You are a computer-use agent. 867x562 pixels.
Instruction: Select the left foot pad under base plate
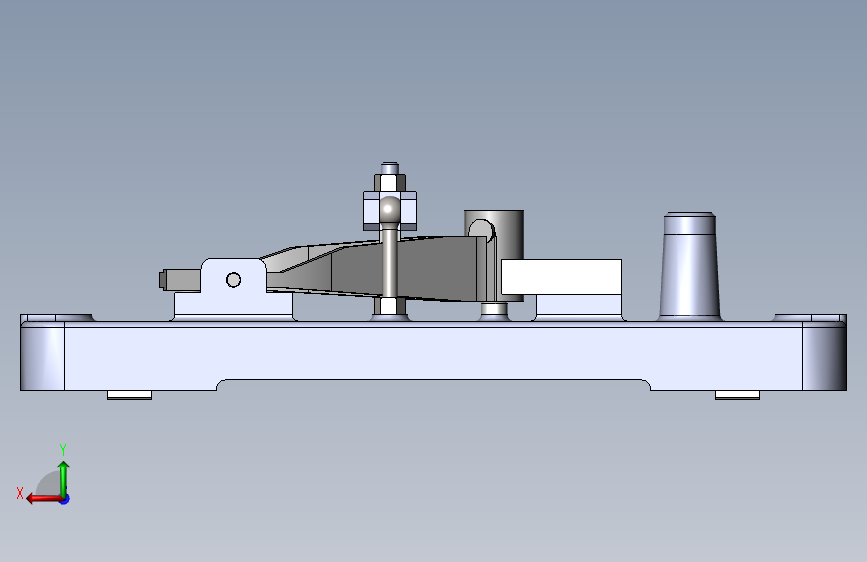point(129,395)
